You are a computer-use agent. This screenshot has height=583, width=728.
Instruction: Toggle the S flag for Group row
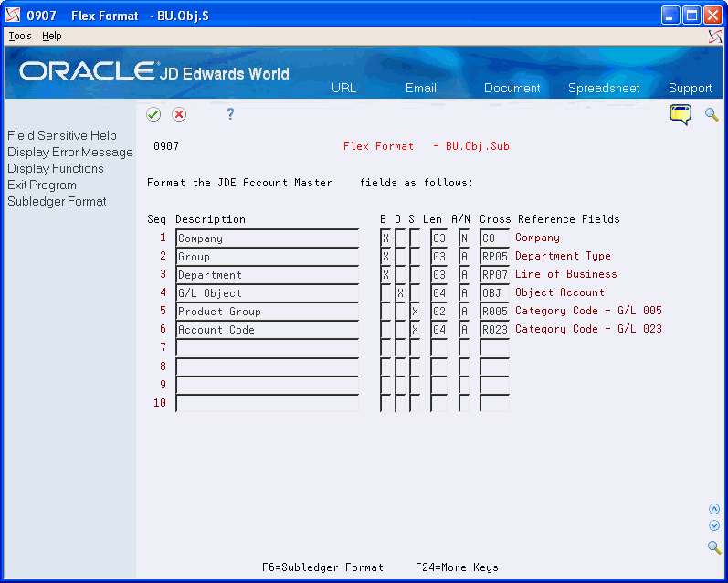pos(415,257)
